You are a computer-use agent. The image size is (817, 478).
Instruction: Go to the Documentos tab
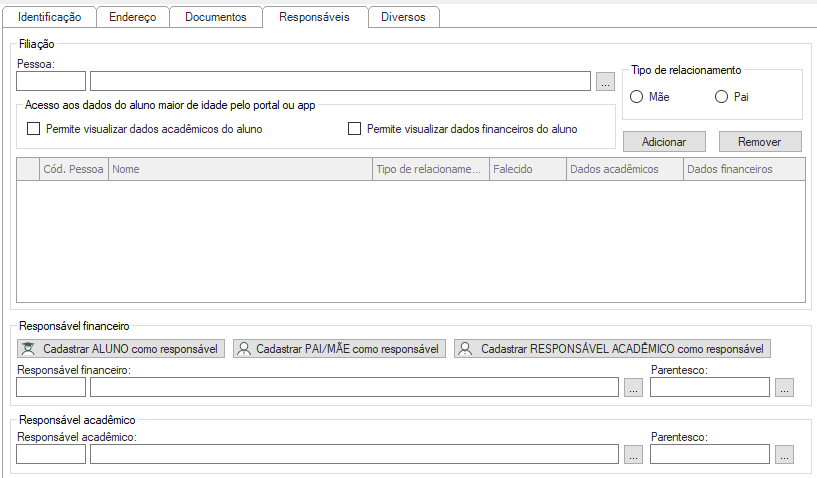(x=215, y=17)
